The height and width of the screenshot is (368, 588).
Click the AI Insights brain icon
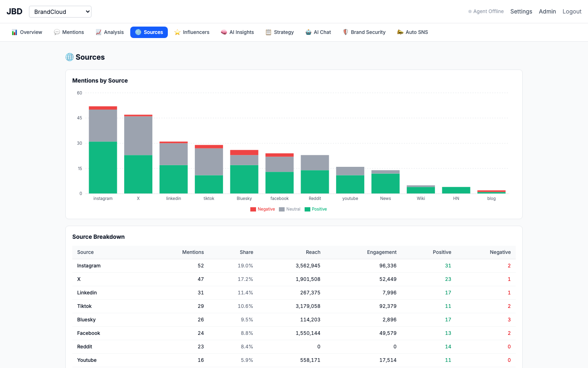point(224,32)
